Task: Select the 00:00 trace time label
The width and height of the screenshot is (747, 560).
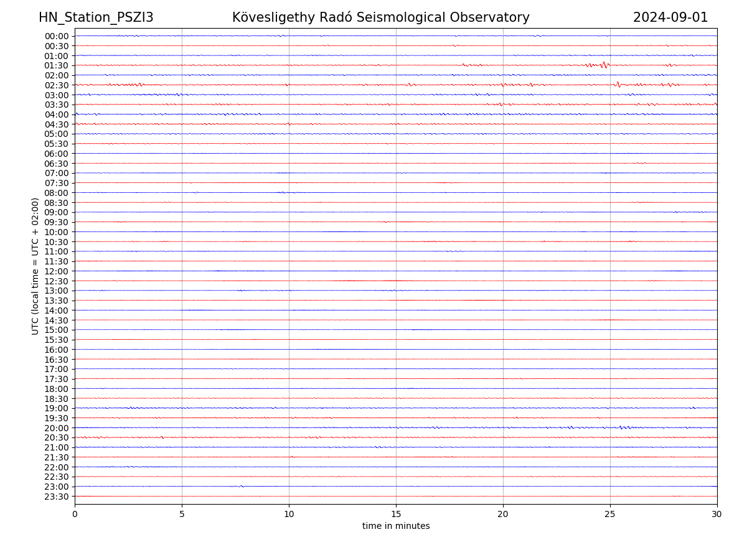Action: (57, 36)
